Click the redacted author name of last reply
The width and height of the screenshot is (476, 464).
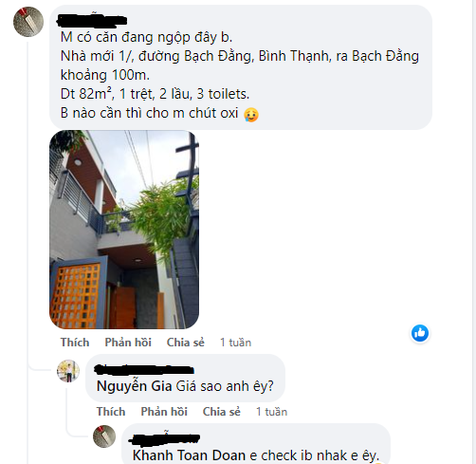click(x=164, y=438)
